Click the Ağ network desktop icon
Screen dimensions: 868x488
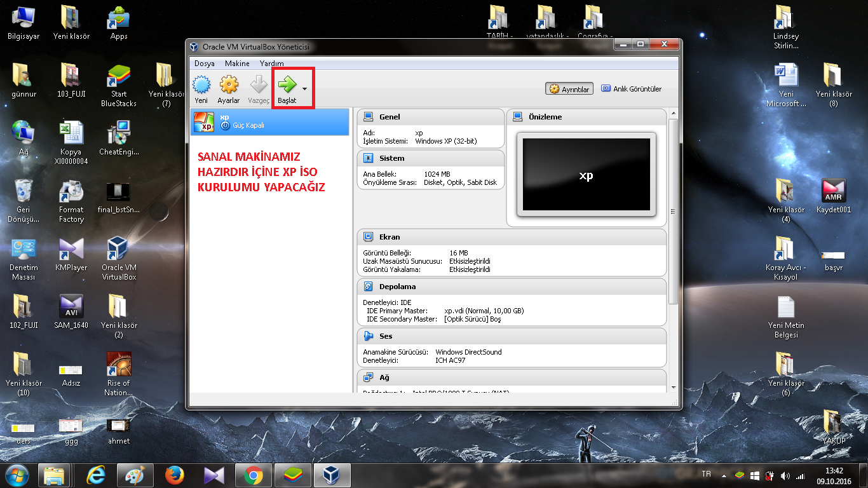tap(24, 138)
